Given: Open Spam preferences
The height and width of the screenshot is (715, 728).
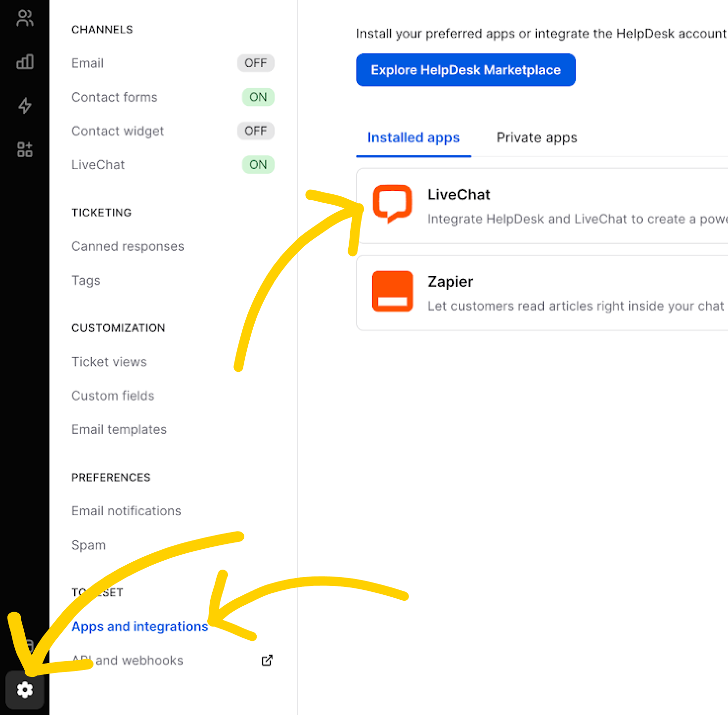Looking at the screenshot, I should pos(89,545).
